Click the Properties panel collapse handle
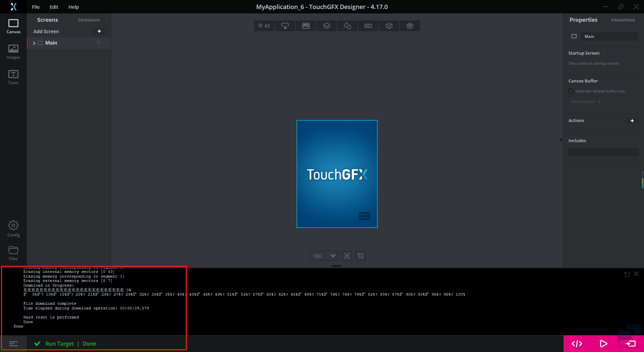The width and height of the screenshot is (644, 352). tap(561, 139)
